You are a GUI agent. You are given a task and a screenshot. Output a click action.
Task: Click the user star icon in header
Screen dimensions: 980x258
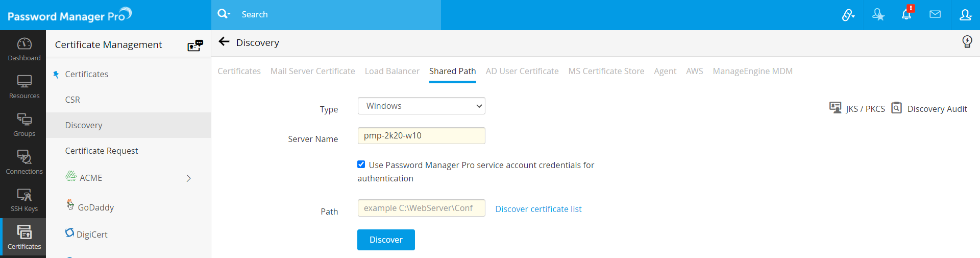[x=878, y=15]
